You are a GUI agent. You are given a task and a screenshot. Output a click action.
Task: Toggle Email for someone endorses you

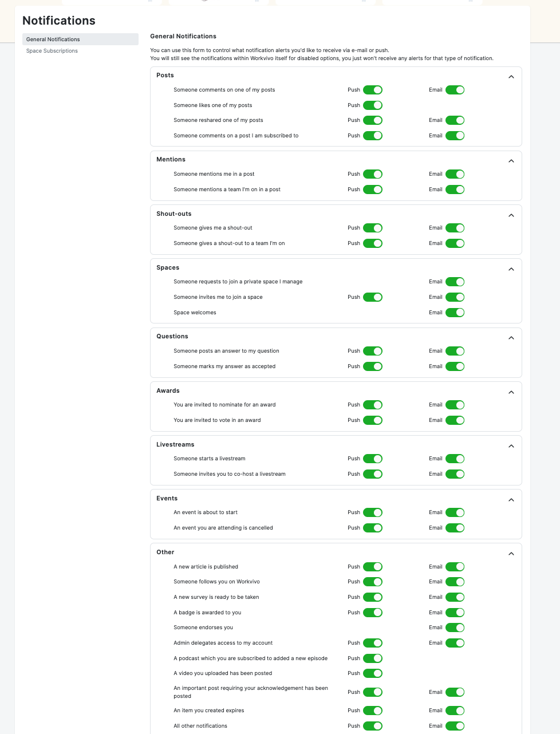click(x=455, y=628)
